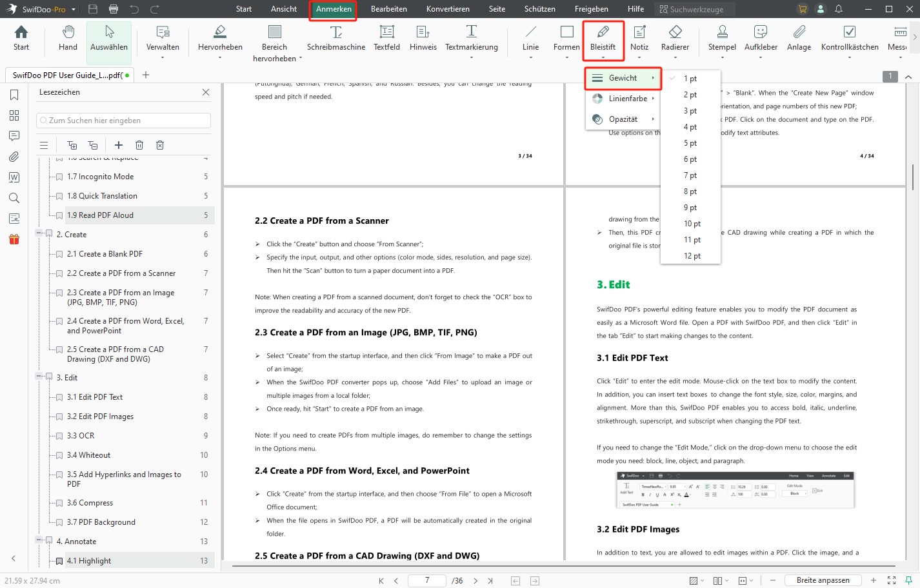
Task: Open the Aufkleber sticker tool
Action: (761, 42)
